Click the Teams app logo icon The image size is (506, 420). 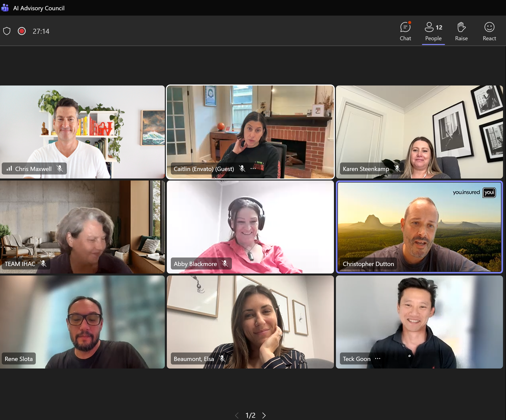click(5, 8)
